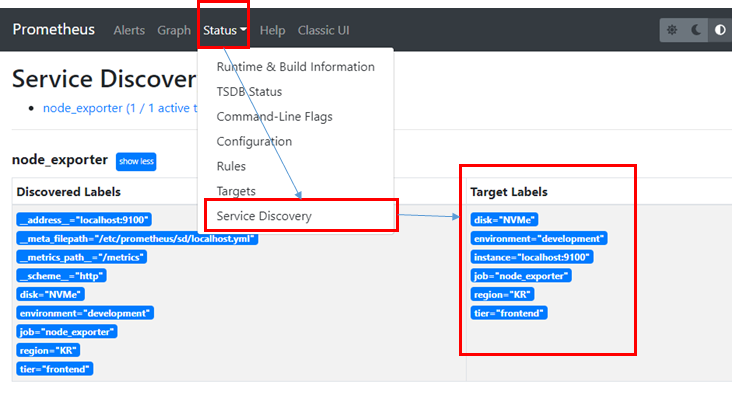
Task: Click discovered label disk NVMe
Action: [x=50, y=295]
